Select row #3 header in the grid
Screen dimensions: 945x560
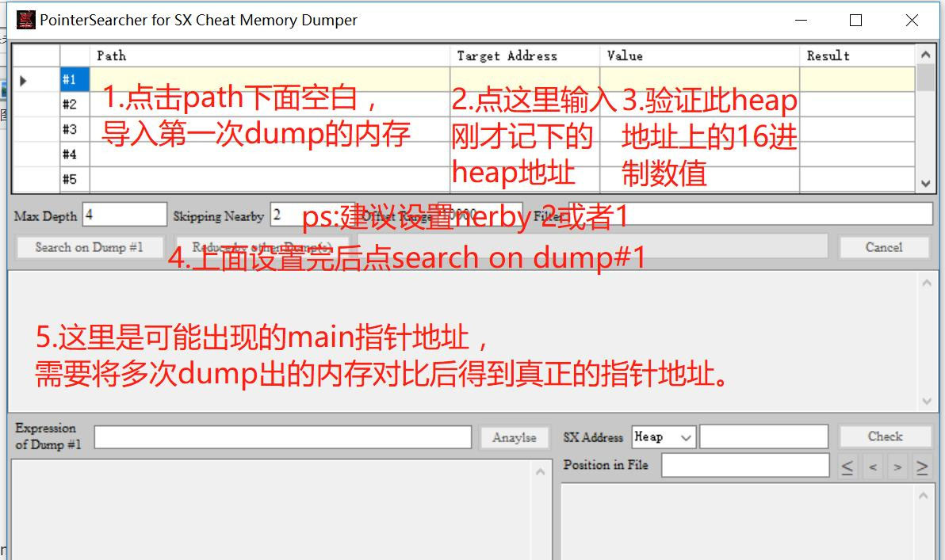click(75, 129)
